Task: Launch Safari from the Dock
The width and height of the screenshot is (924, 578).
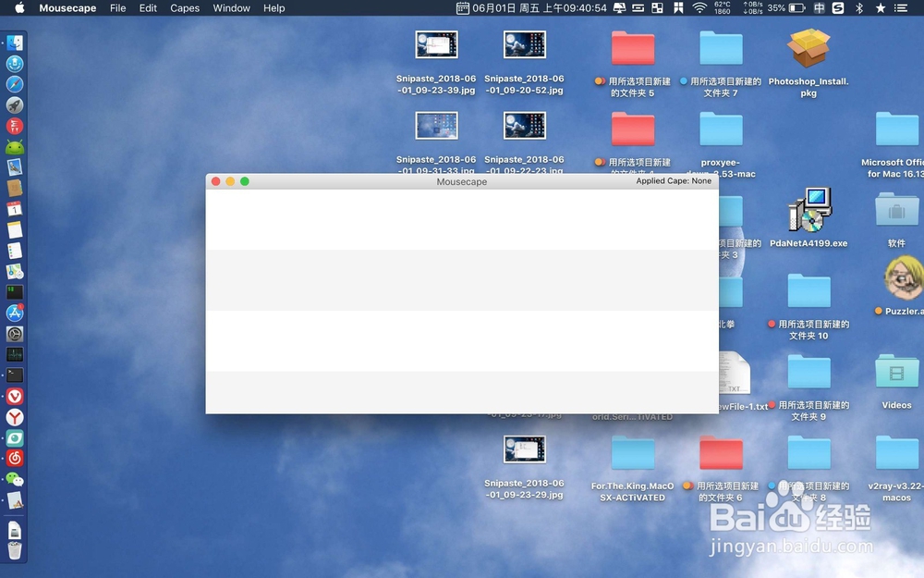Action: click(x=15, y=84)
